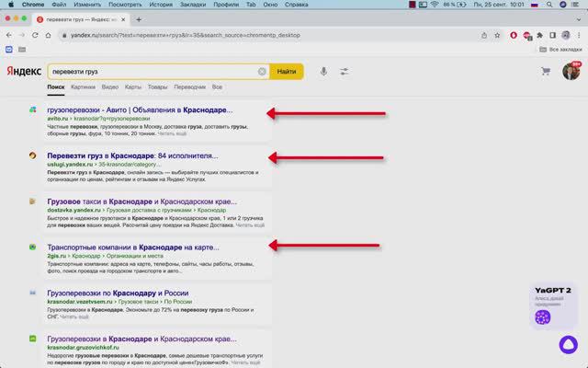Open the Chrome profile avatar
This screenshot has height=368, width=588.
[x=566, y=35]
